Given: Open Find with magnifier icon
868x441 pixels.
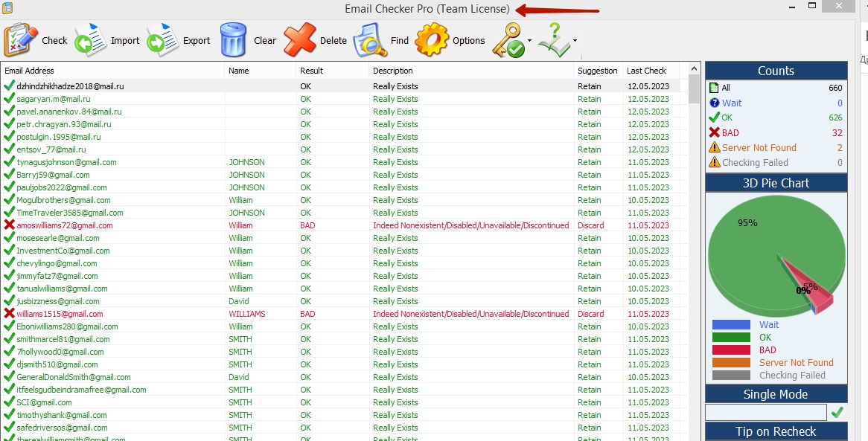Looking at the screenshot, I should point(370,40).
